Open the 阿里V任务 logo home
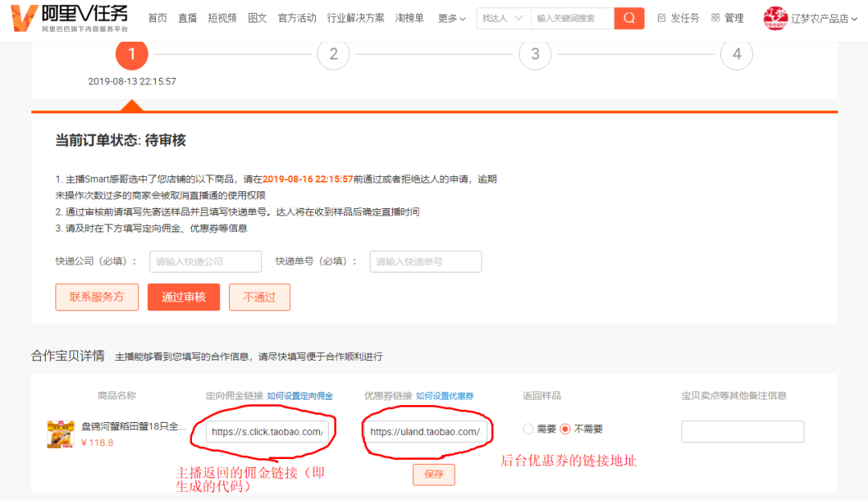The height and width of the screenshot is (500, 868). pyautogui.click(x=70, y=18)
